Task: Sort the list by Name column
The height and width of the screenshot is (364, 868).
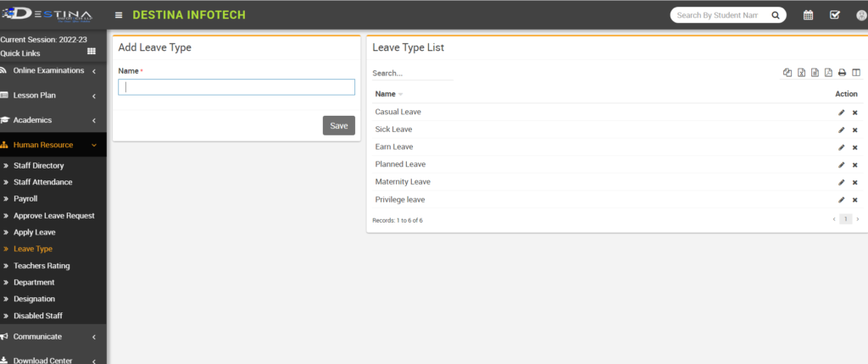Action: coord(387,94)
